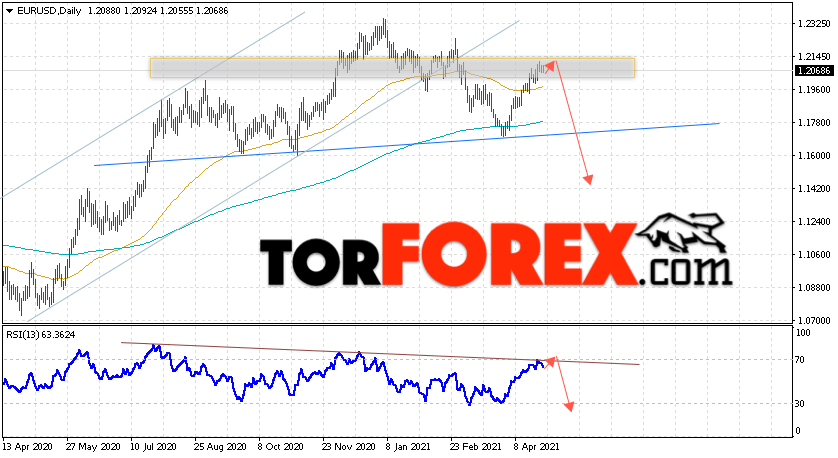Click the RSI(13) 63.3624 indicator label

41,335
